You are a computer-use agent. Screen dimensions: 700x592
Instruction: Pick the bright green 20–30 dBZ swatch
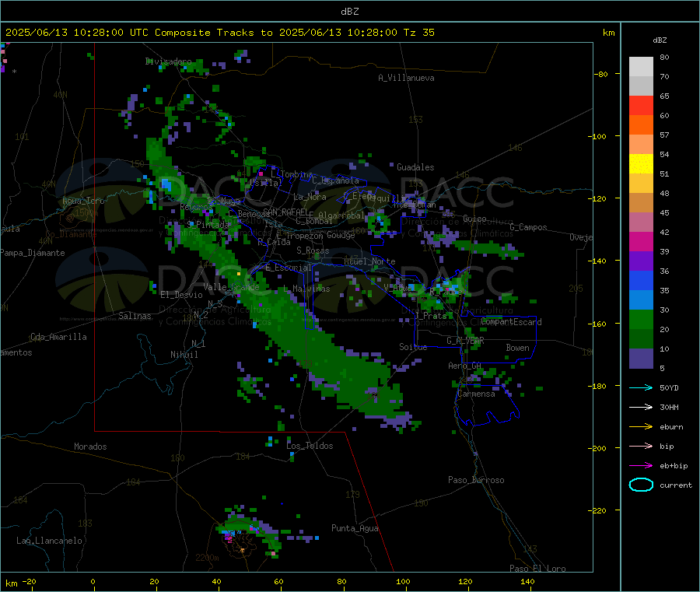pyautogui.click(x=641, y=319)
